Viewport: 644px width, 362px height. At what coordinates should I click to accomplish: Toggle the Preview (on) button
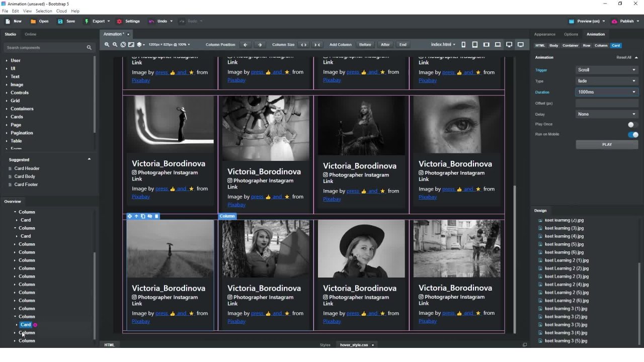point(587,21)
